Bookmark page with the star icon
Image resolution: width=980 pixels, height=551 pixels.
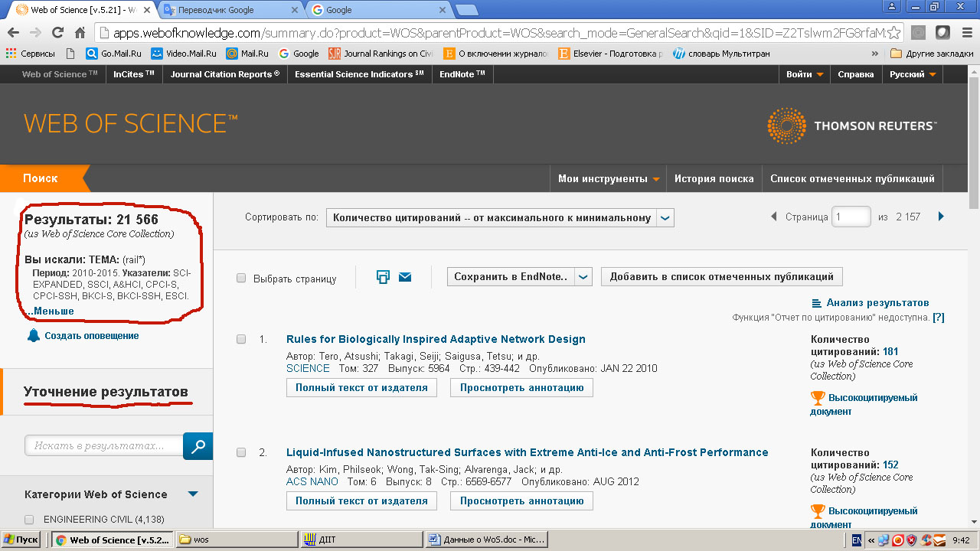click(x=893, y=33)
